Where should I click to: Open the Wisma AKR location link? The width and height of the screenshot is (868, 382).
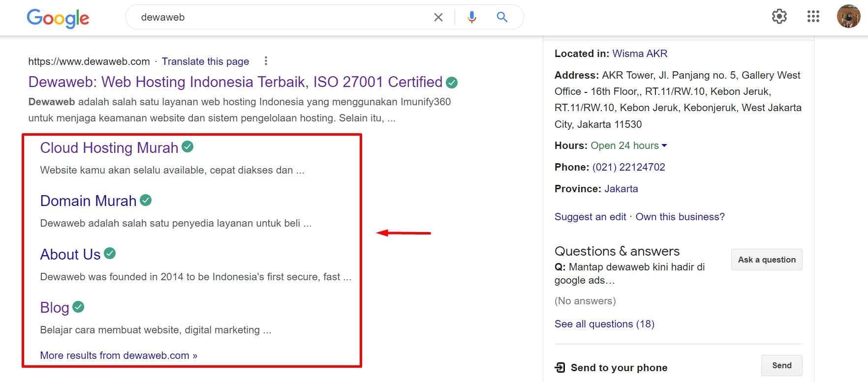tap(640, 54)
